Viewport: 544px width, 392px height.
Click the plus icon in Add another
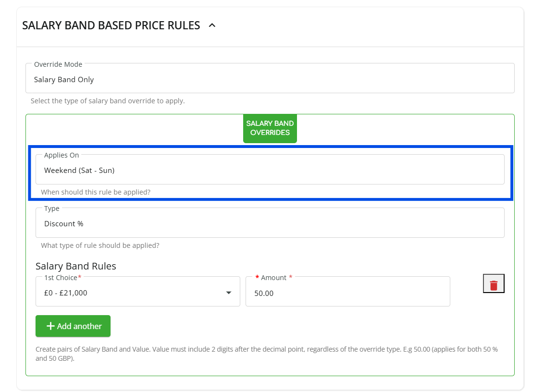[50, 326]
